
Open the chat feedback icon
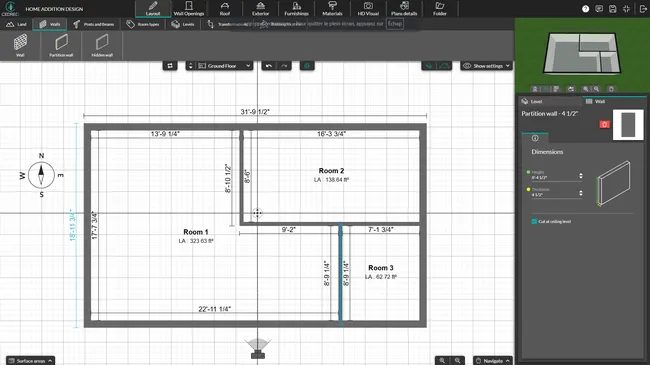coord(599,9)
